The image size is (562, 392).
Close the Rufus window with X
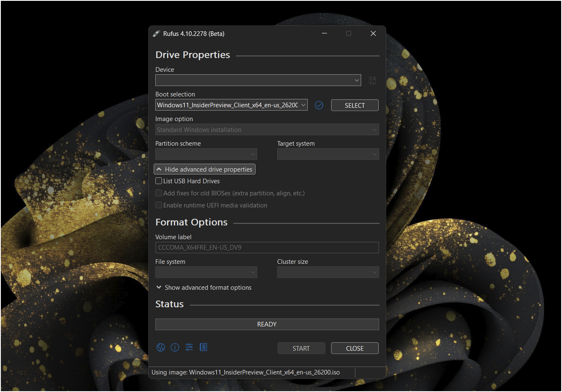click(373, 33)
